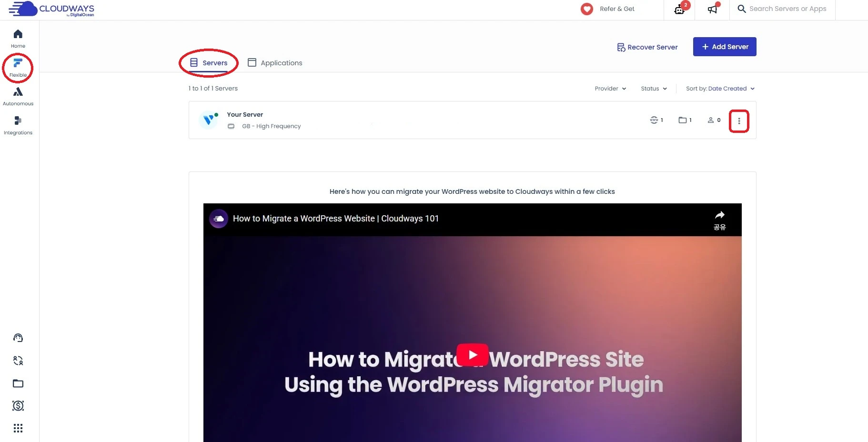Open the support headset icon

point(18,338)
